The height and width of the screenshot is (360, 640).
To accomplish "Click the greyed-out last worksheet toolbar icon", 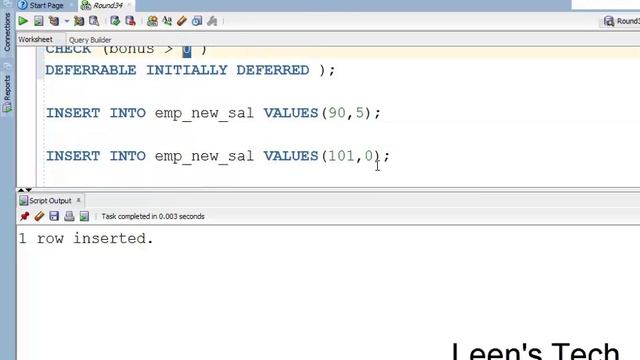I will 212,21.
